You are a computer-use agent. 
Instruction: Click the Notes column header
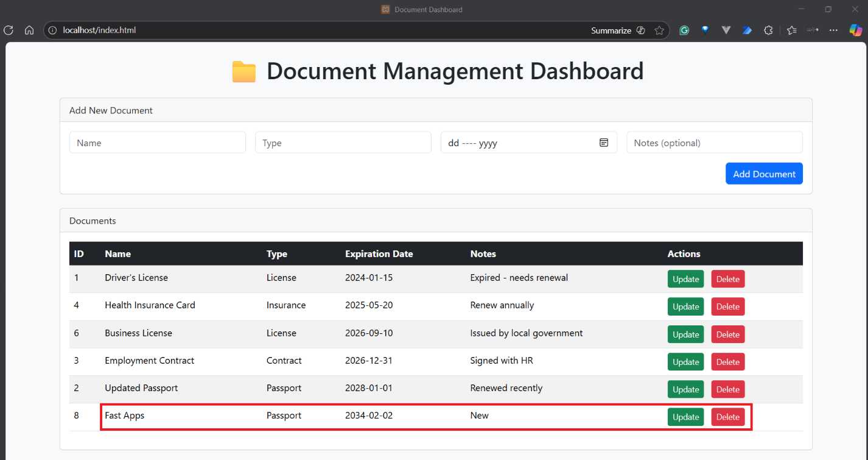tap(483, 254)
